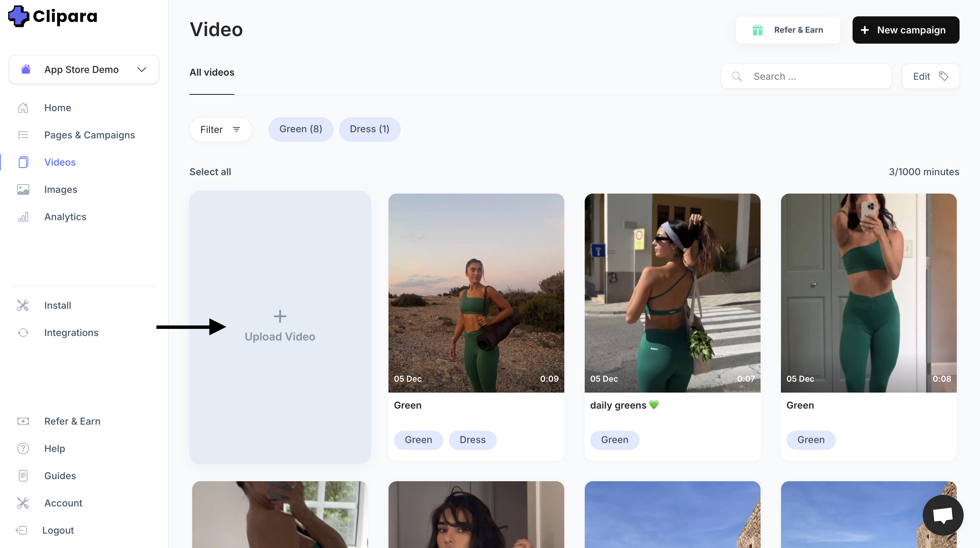Click the daily greens video title
The width and height of the screenshot is (980, 548).
coord(624,405)
